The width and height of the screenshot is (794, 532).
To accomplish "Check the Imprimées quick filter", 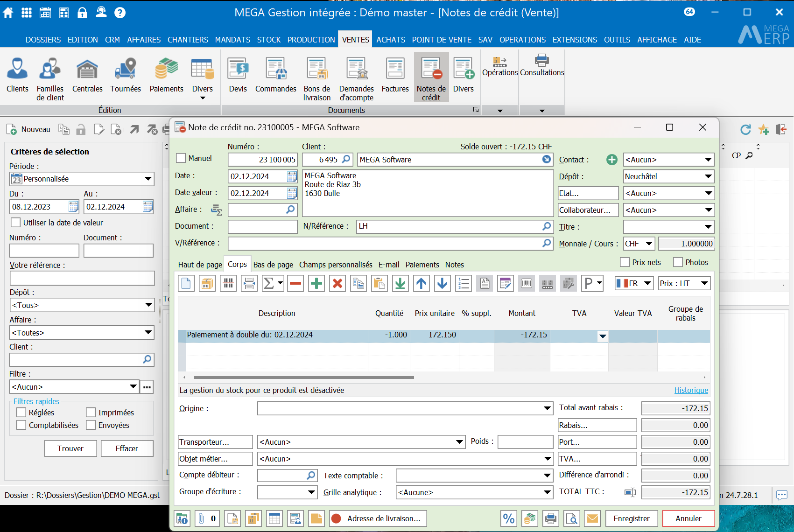I will [x=91, y=413].
